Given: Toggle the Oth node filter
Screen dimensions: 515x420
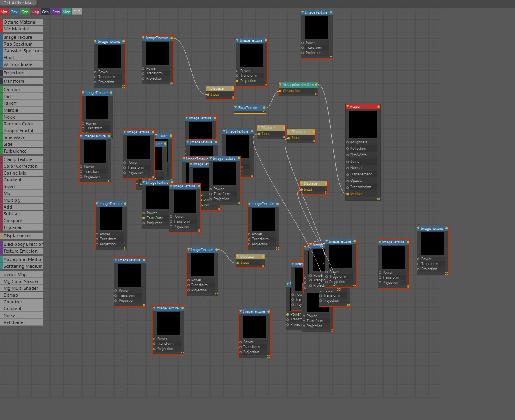Looking at the screenshot, I should coord(46,12).
